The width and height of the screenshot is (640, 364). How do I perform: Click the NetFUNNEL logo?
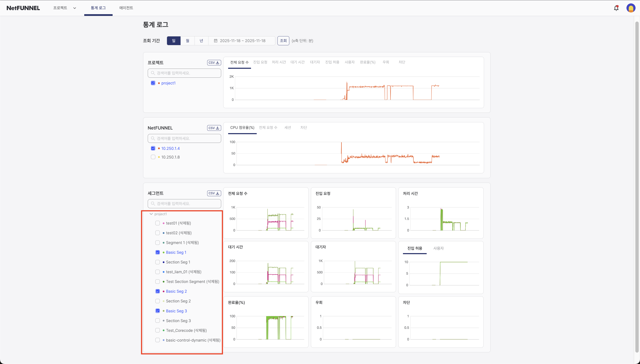tap(23, 8)
